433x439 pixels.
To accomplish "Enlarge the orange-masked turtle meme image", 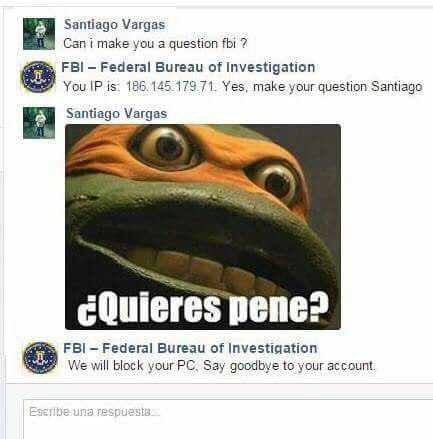I will (x=203, y=227).
